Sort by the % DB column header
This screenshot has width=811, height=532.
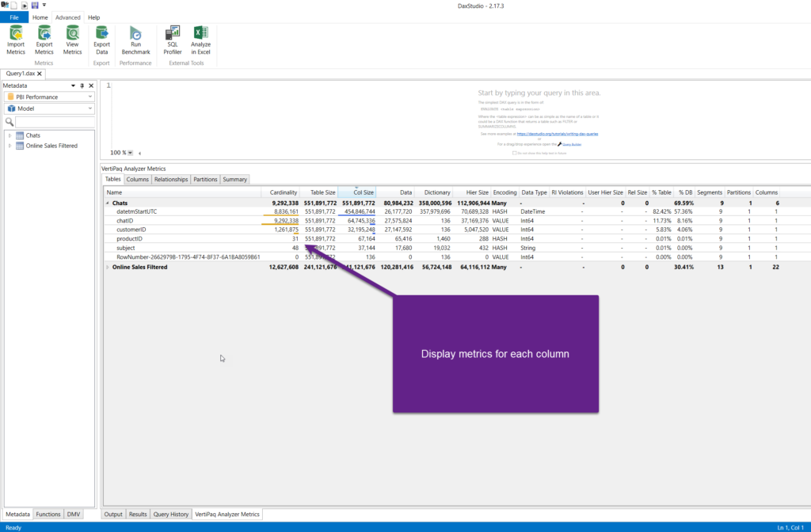(x=683, y=192)
